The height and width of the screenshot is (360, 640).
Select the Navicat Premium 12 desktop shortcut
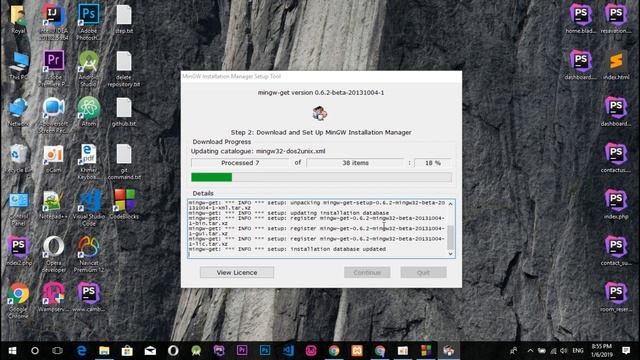89,254
